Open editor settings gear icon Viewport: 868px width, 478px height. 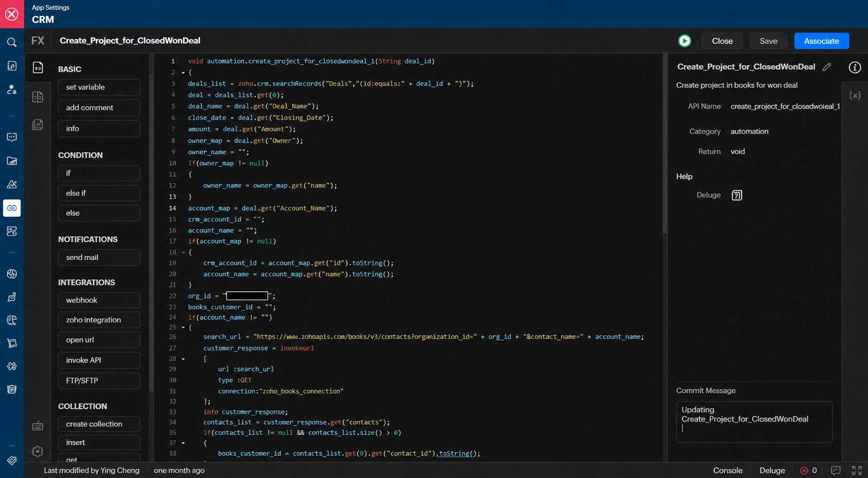[38, 451]
